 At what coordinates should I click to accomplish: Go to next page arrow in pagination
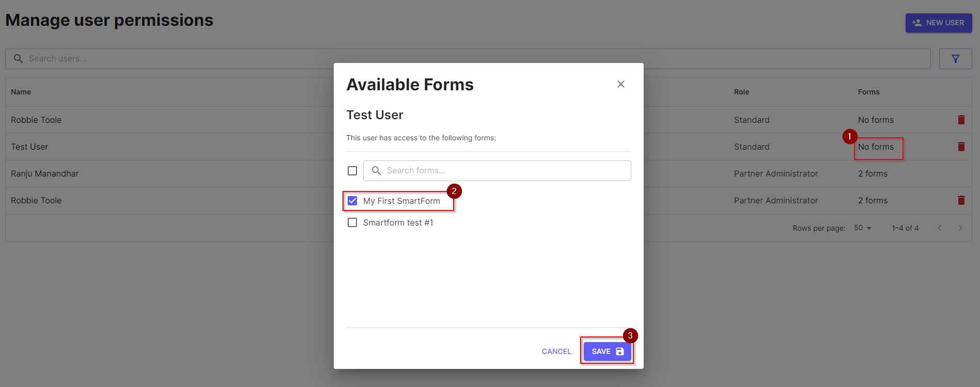pos(960,228)
